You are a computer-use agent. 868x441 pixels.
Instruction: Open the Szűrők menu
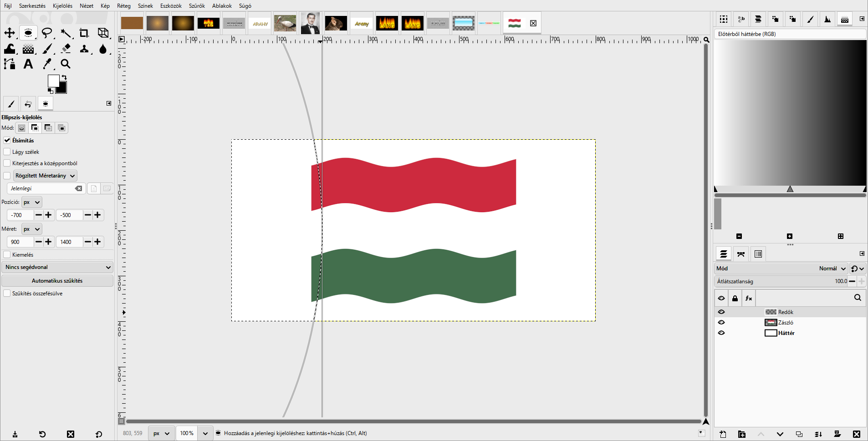click(x=197, y=6)
